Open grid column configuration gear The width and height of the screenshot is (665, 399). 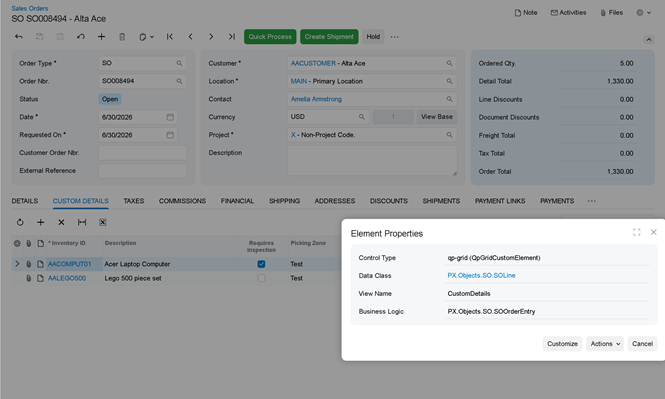point(17,243)
